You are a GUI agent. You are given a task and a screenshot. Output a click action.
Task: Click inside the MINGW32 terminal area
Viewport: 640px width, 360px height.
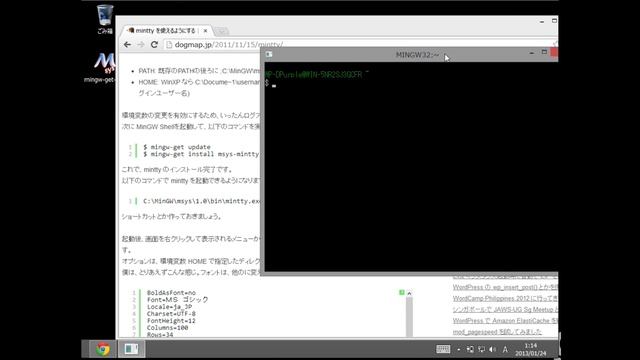point(411,167)
